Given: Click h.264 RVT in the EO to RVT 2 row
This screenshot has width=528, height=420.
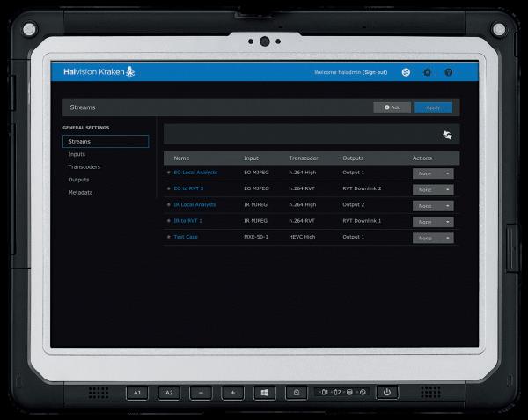Looking at the screenshot, I should [x=302, y=188].
